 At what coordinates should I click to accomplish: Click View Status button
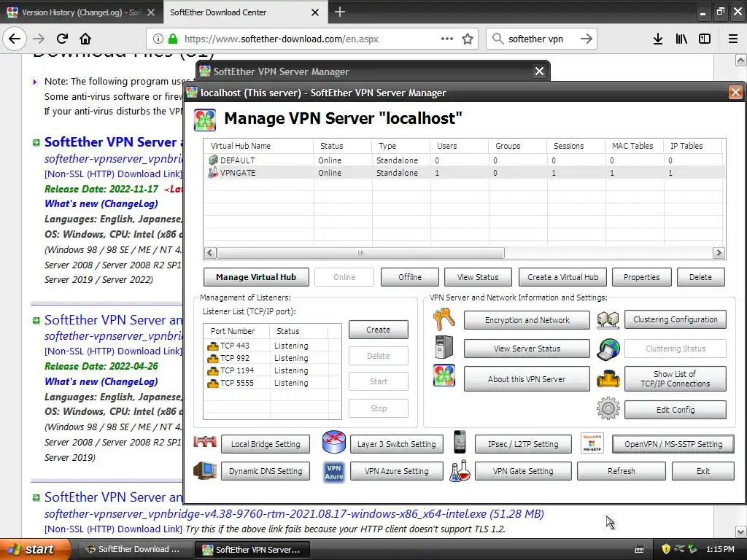(478, 276)
